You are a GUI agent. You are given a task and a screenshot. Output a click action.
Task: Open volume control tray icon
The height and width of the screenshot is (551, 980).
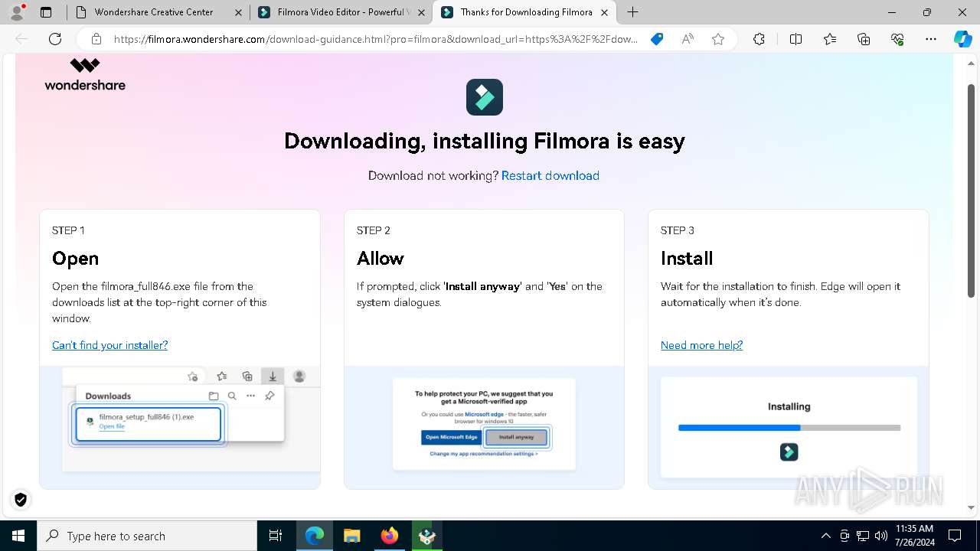point(880,536)
